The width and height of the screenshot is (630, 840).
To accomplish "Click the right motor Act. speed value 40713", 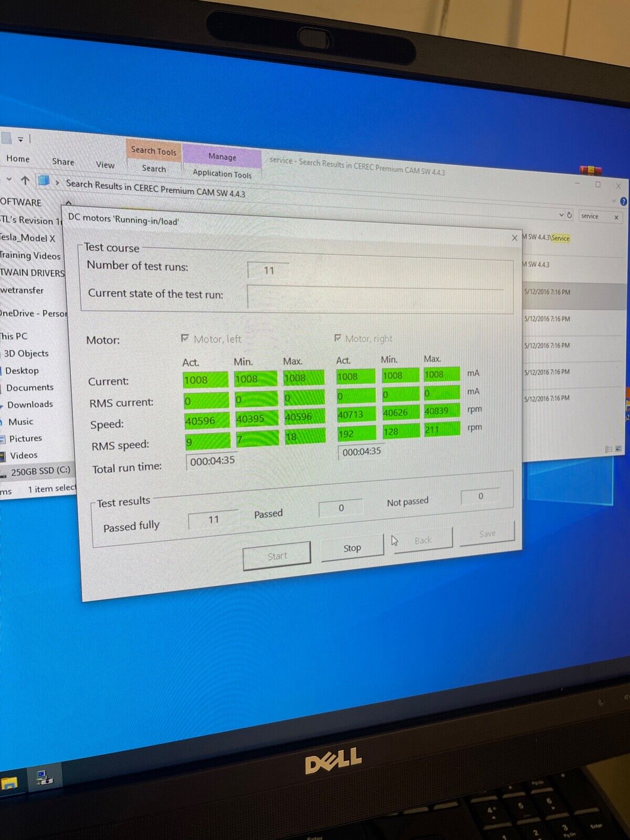I will pos(356,415).
